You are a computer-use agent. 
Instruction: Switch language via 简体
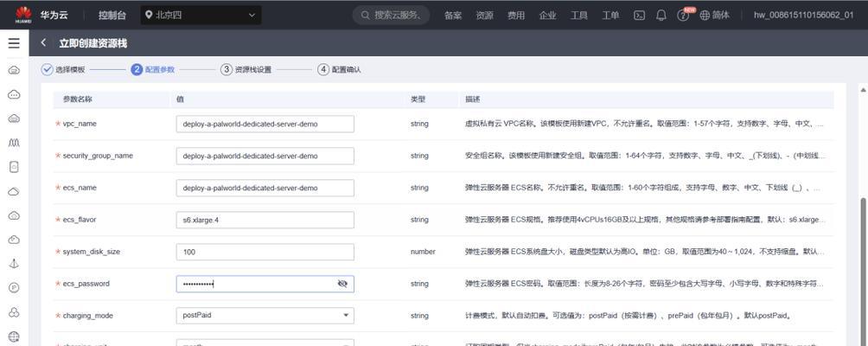pyautogui.click(x=721, y=16)
